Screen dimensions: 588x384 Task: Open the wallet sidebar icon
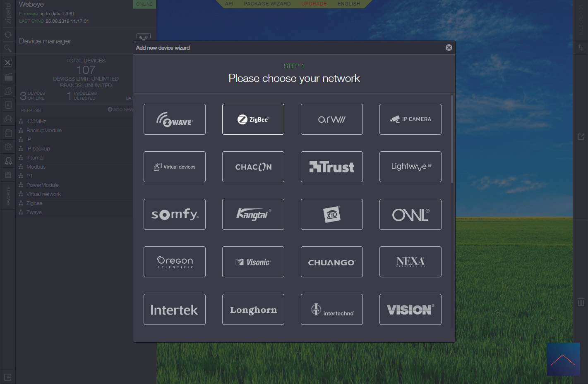[8, 133]
